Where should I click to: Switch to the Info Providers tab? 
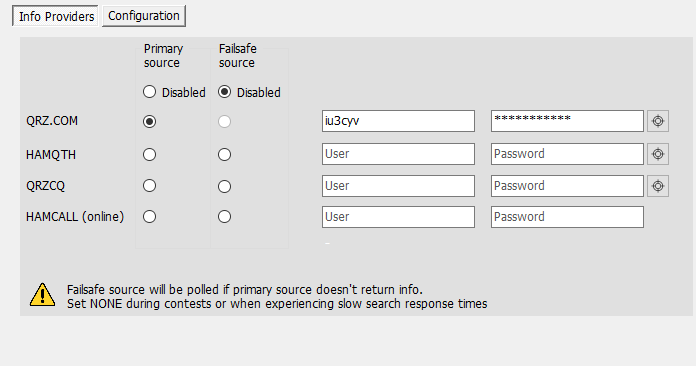pyautogui.click(x=55, y=16)
